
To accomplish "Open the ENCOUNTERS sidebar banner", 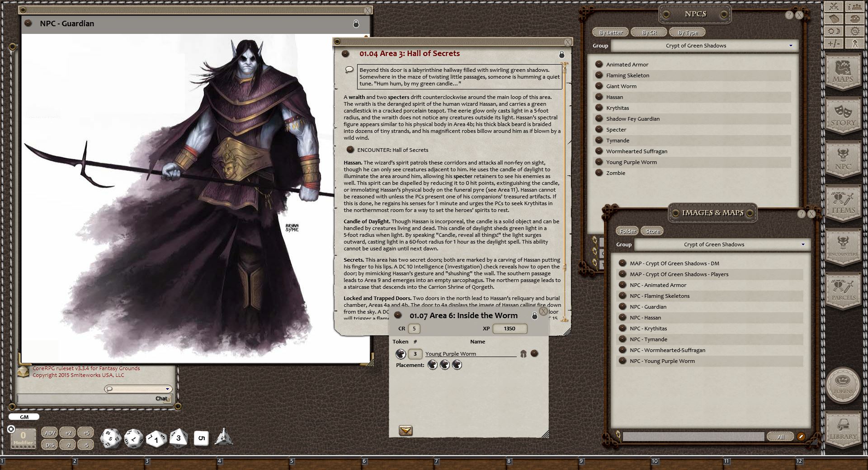I will (843, 248).
